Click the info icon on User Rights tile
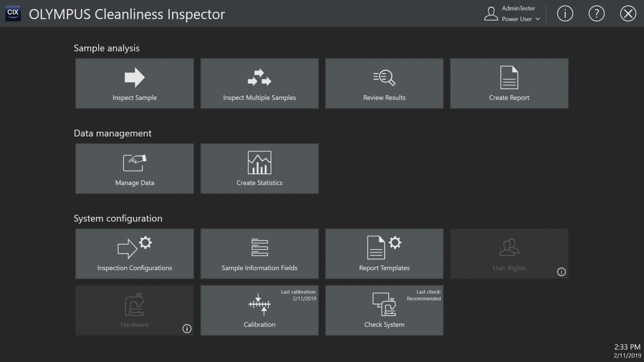Screen dimensions: 644x362 point(562,272)
